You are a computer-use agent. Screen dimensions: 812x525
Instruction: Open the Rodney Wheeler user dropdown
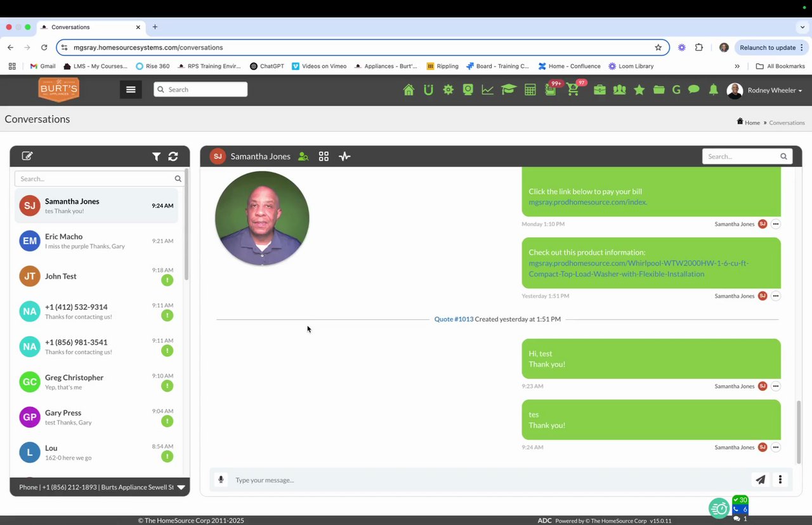click(x=765, y=90)
